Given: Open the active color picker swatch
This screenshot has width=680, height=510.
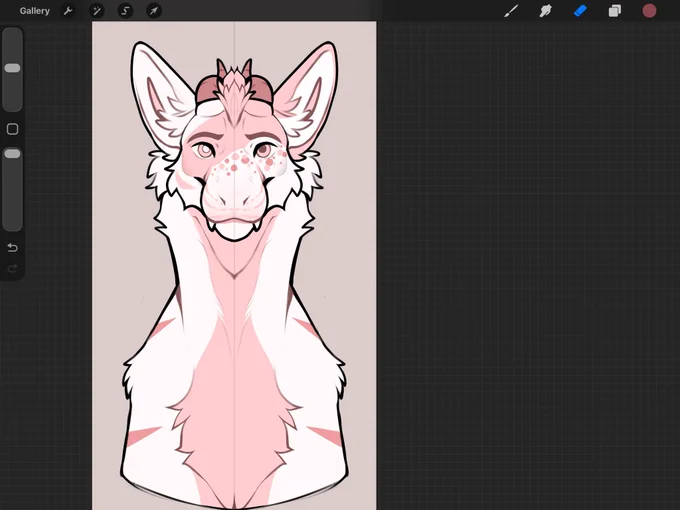Looking at the screenshot, I should point(649,11).
